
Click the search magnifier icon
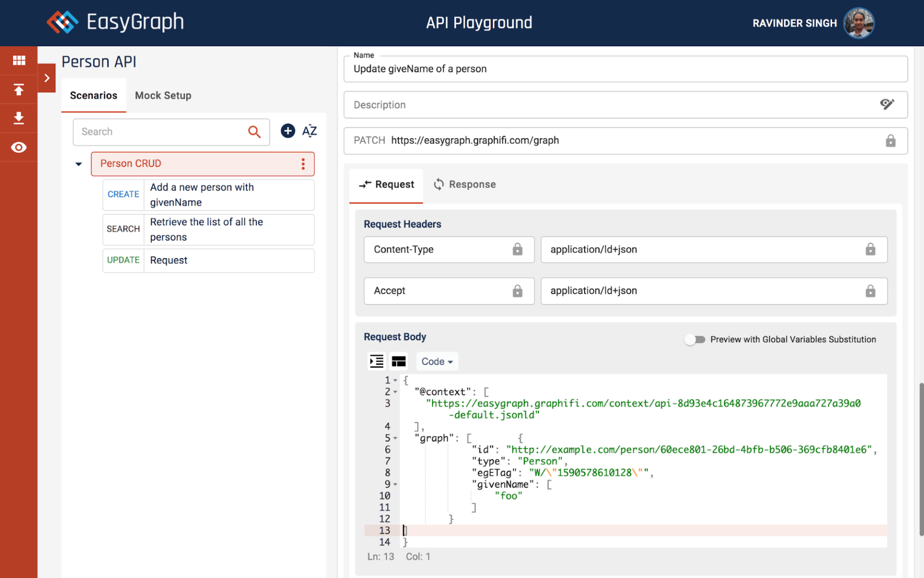click(x=254, y=132)
